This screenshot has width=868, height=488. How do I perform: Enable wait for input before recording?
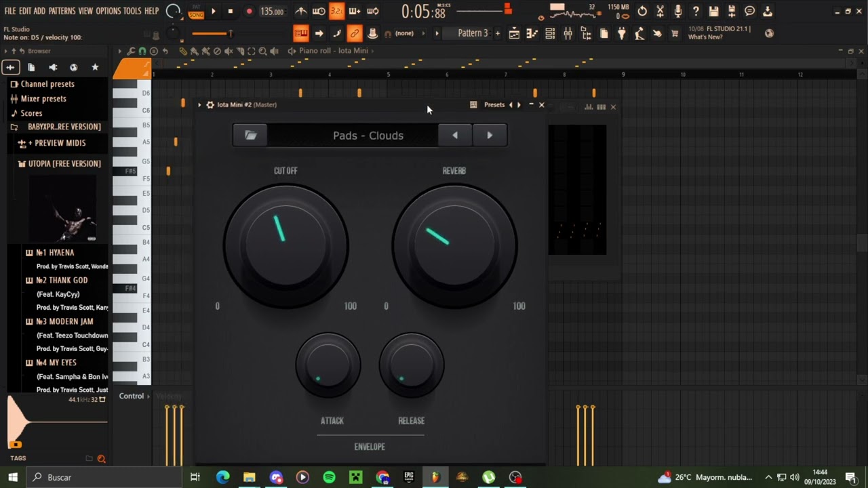[319, 11]
